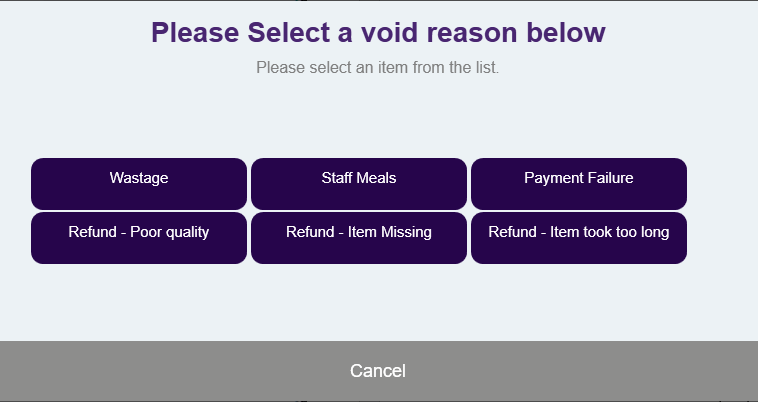Refund because the item took too long
Image resolution: width=758 pixels, height=402 pixels.
[579, 238]
